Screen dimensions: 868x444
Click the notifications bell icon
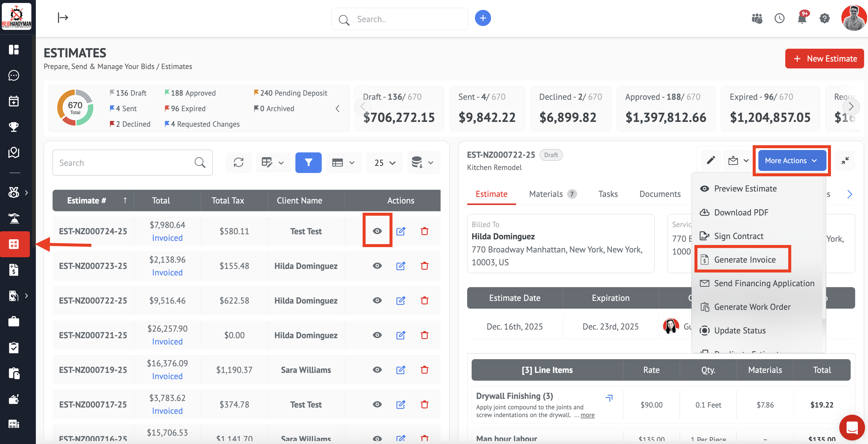[802, 19]
